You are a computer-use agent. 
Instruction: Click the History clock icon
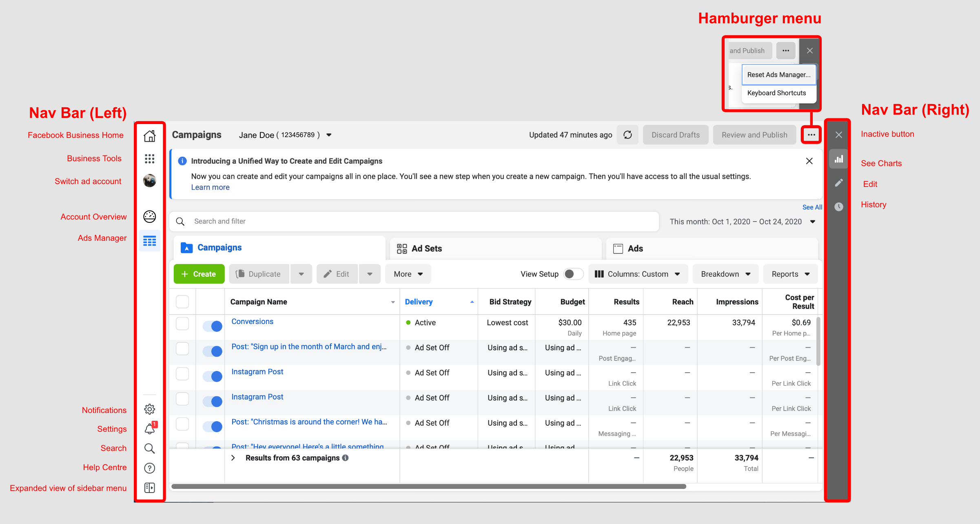point(838,206)
